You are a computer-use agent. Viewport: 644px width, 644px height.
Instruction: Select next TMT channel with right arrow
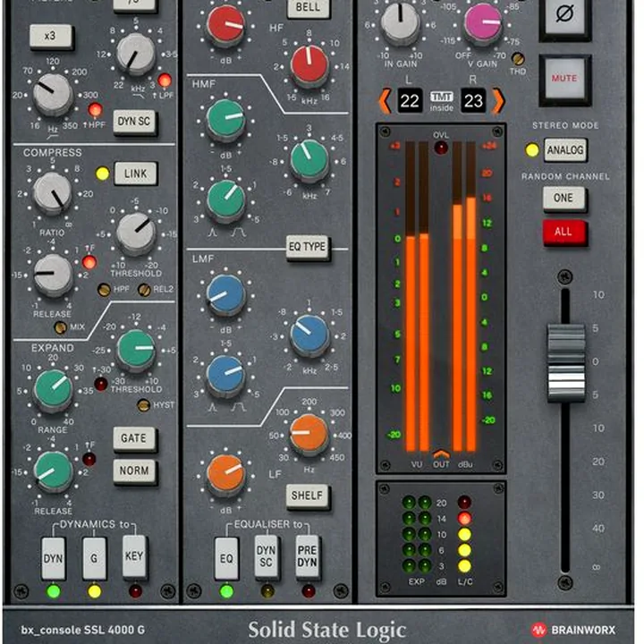point(498,101)
